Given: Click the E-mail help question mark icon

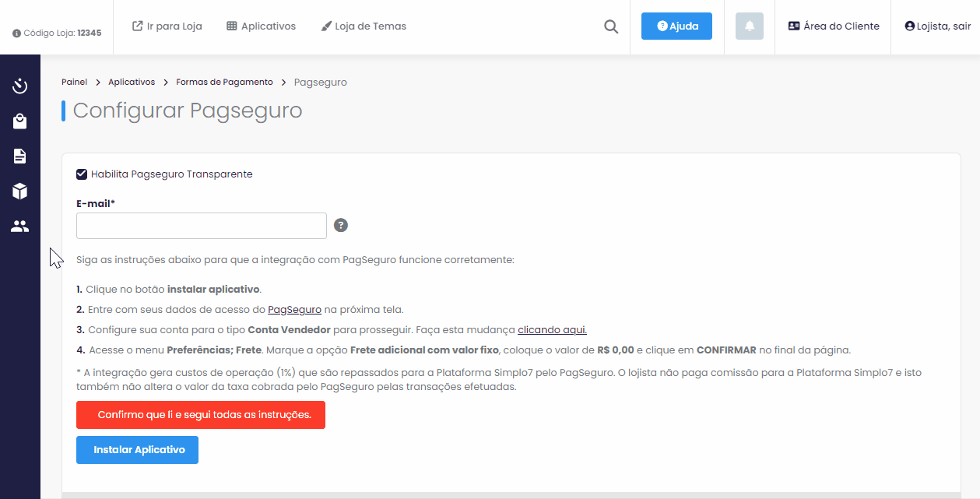Looking at the screenshot, I should (x=341, y=225).
